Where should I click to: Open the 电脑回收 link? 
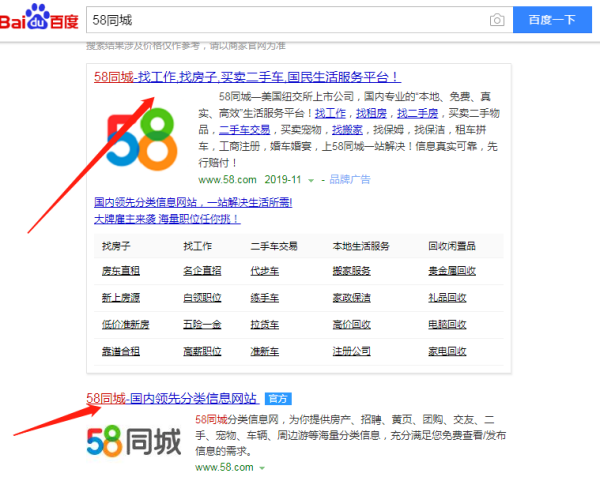click(447, 325)
